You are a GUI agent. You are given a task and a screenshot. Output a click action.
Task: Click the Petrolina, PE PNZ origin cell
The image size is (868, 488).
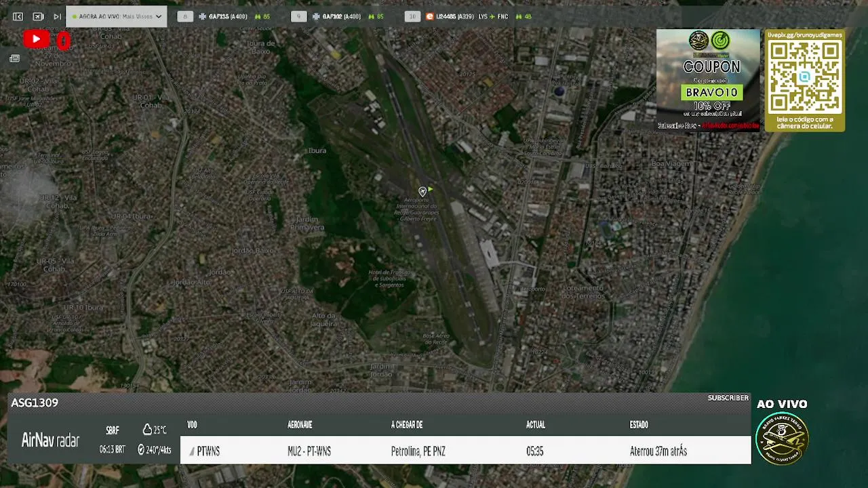[418, 451]
